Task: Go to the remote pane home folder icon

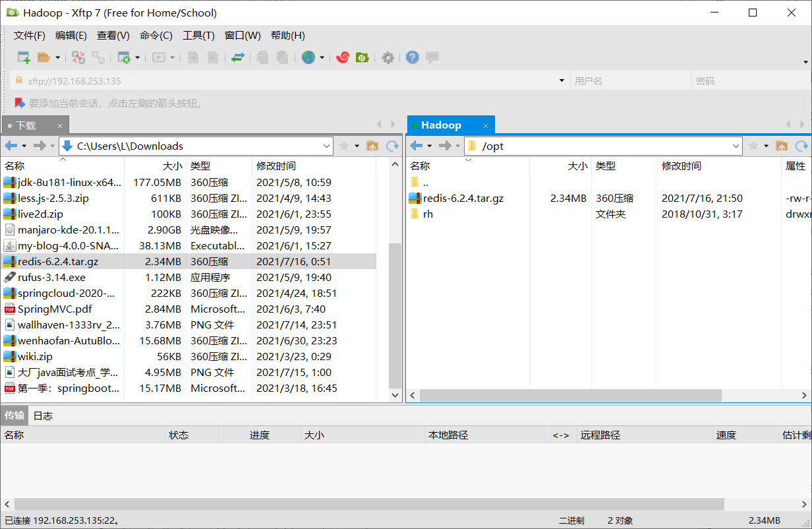Action: [x=782, y=146]
